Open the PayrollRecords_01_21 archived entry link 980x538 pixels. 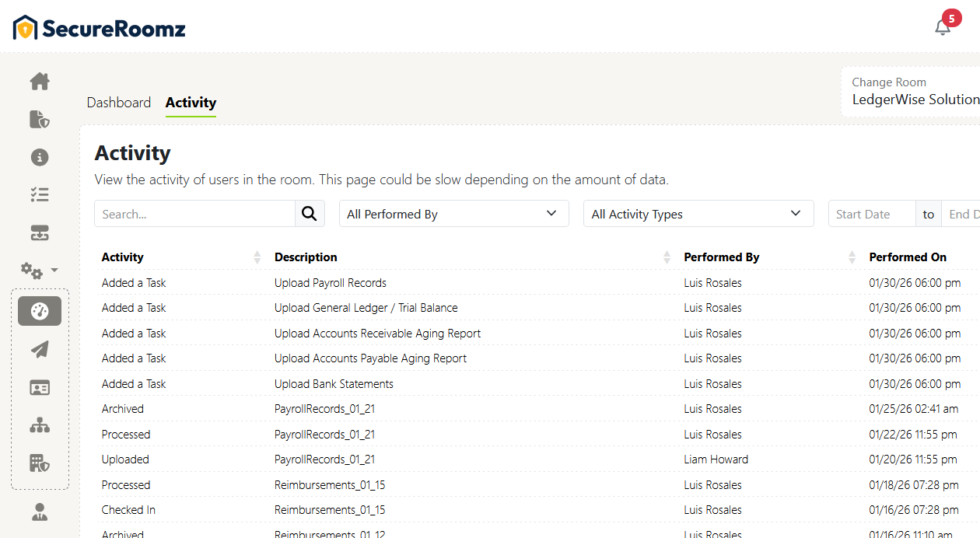tap(324, 408)
